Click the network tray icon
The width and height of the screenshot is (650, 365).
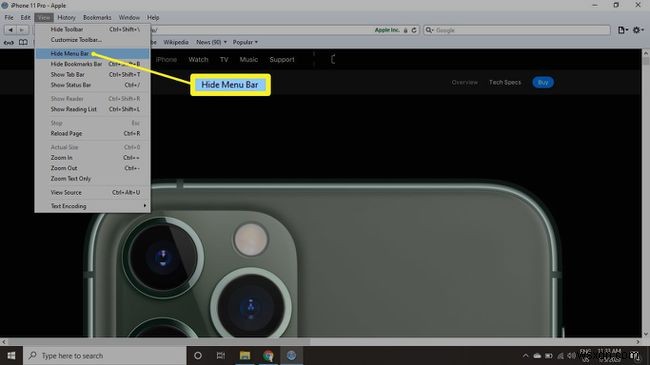coord(560,355)
